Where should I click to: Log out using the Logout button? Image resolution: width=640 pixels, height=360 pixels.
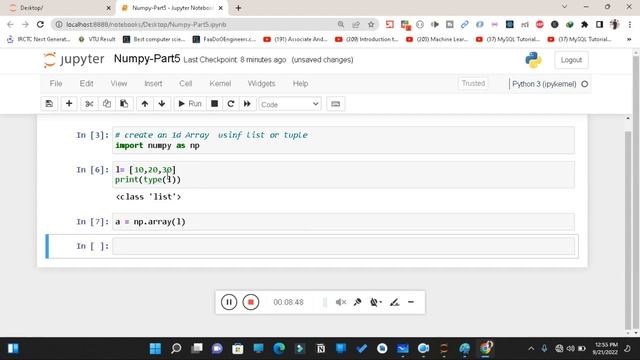pos(571,60)
